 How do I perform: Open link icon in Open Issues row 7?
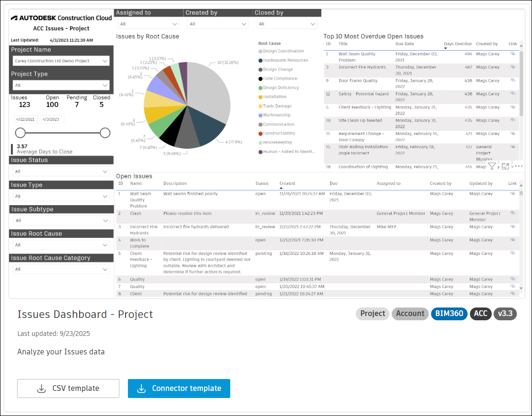pos(513,286)
